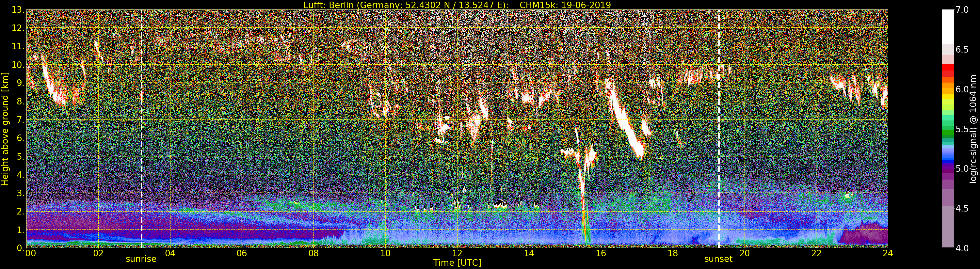Click the white dashed sunset marker line
Screen dimensions: 980x269
(719, 129)
